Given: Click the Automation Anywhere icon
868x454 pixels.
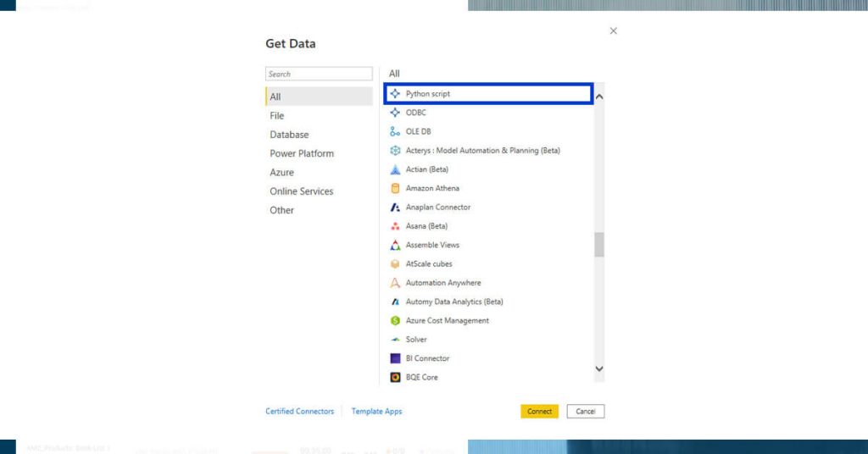Looking at the screenshot, I should click(395, 283).
